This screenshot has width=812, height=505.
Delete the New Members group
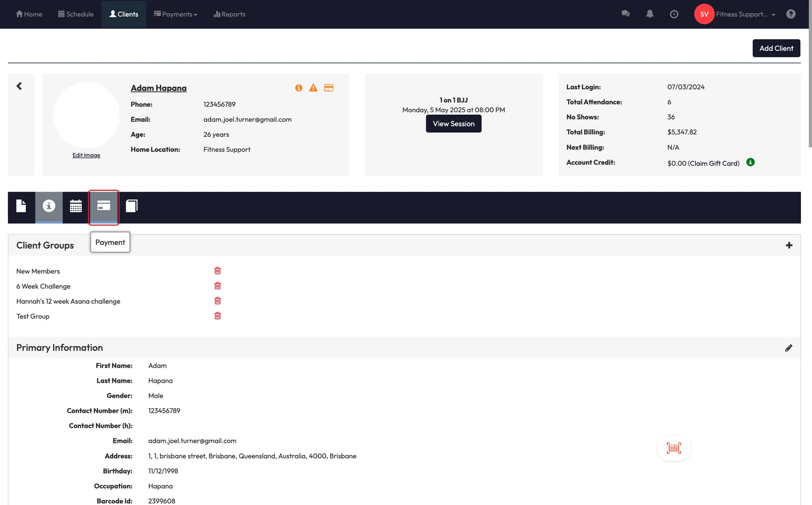point(217,271)
